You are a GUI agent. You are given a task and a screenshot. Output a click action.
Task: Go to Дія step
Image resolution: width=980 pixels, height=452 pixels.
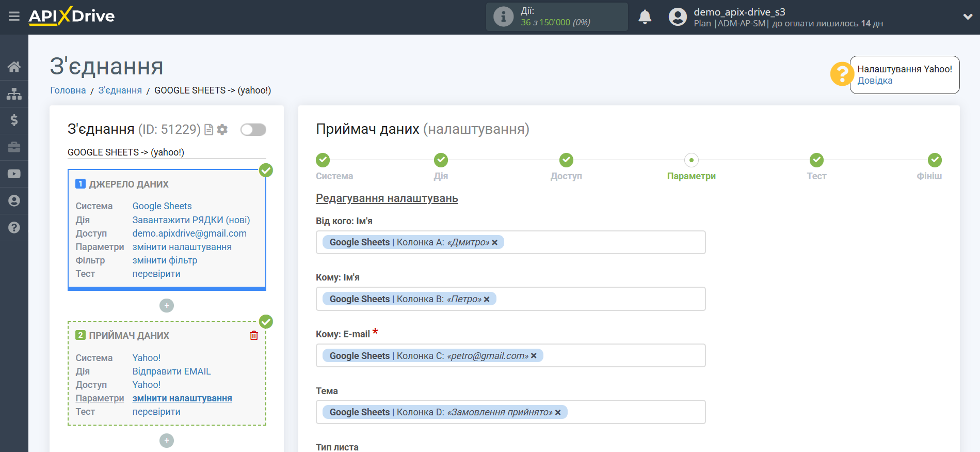point(441,160)
